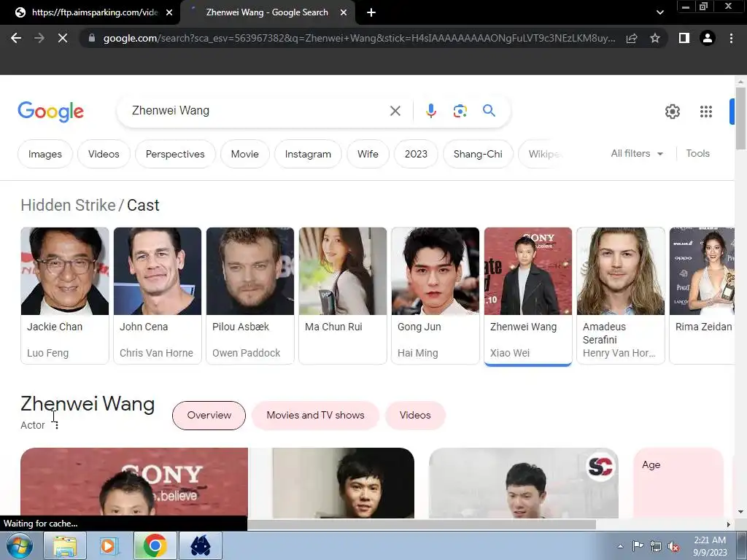Open the Age info card
The width and height of the screenshot is (747, 560).
pyautogui.click(x=678, y=483)
